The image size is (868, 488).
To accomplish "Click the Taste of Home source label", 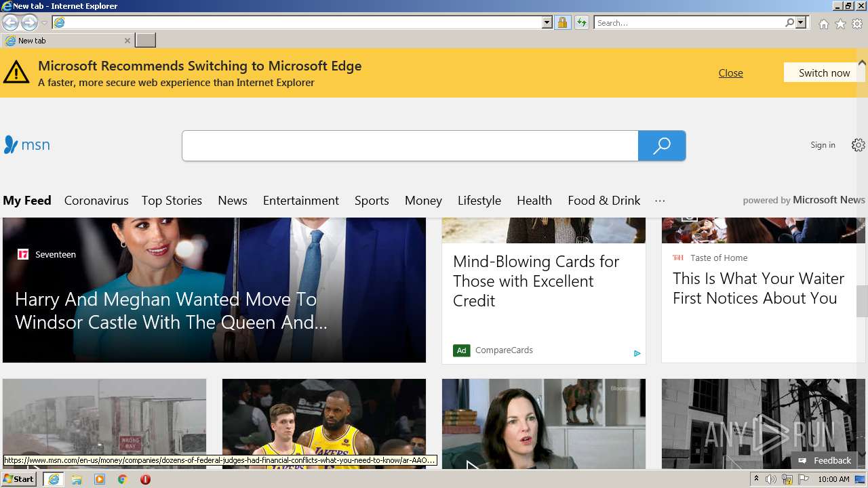I will pos(719,258).
